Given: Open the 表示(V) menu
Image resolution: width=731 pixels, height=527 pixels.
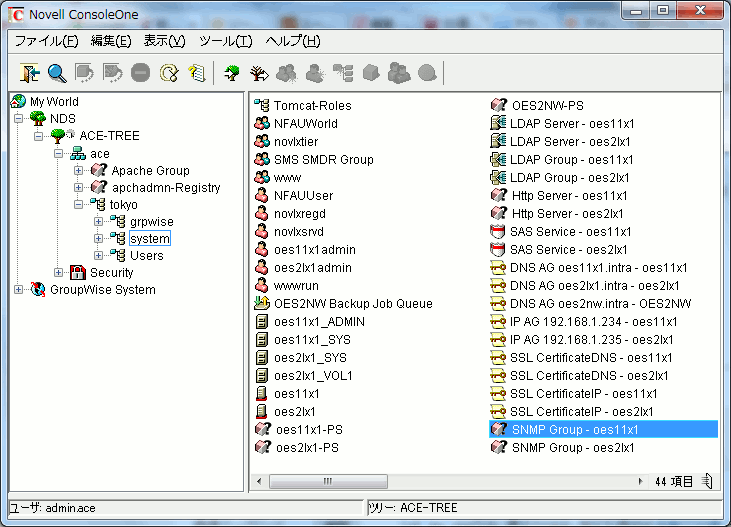Looking at the screenshot, I should 164,42.
